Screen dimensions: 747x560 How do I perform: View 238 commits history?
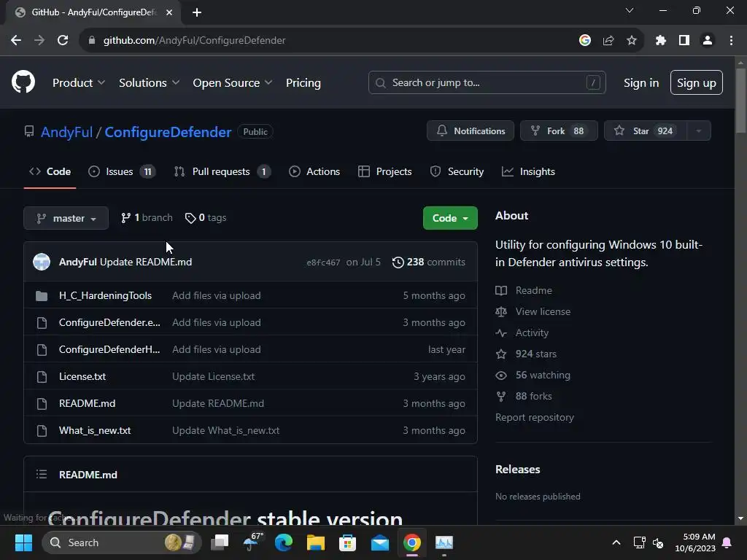pos(429,262)
